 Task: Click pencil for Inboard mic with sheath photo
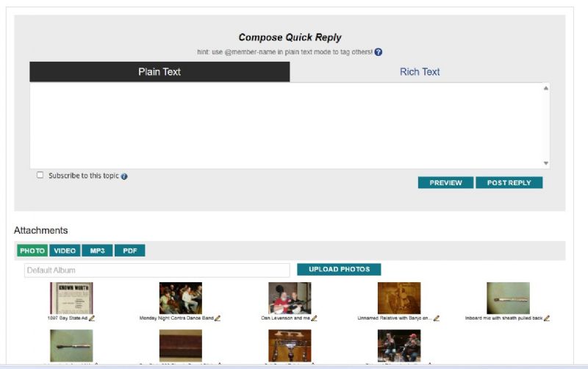point(547,318)
